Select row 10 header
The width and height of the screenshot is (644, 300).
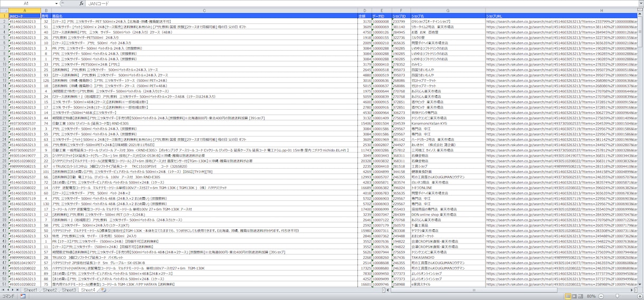click(4, 64)
